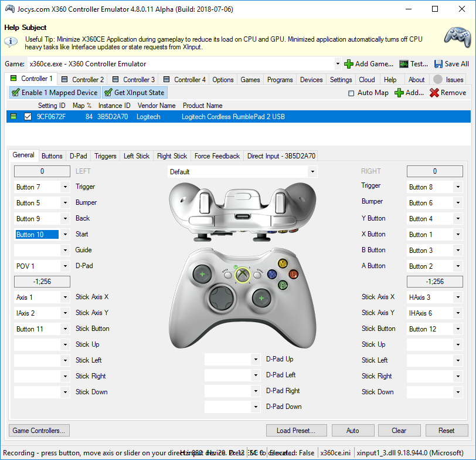Screen dimensions: 476x460
Task: Click the left thumbstick on the controller image
Action: pyautogui.click(x=202, y=274)
